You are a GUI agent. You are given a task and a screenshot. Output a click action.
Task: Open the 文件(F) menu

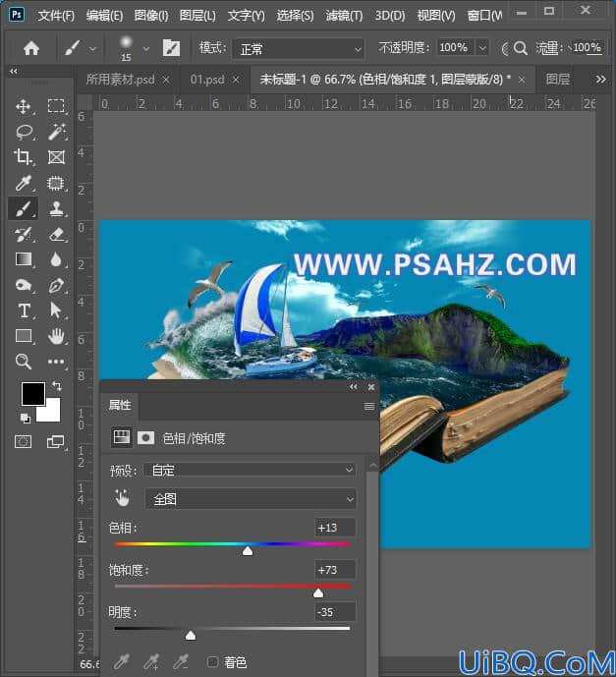click(x=56, y=16)
